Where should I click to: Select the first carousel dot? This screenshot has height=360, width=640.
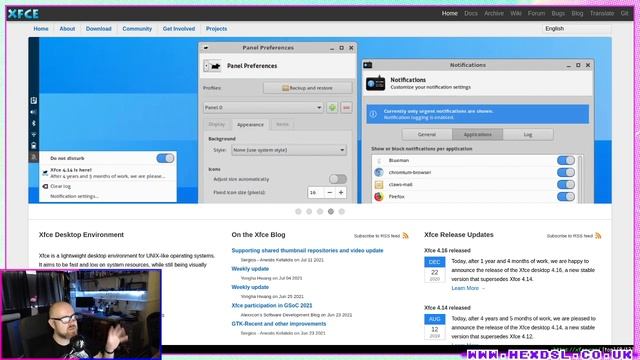click(298, 211)
